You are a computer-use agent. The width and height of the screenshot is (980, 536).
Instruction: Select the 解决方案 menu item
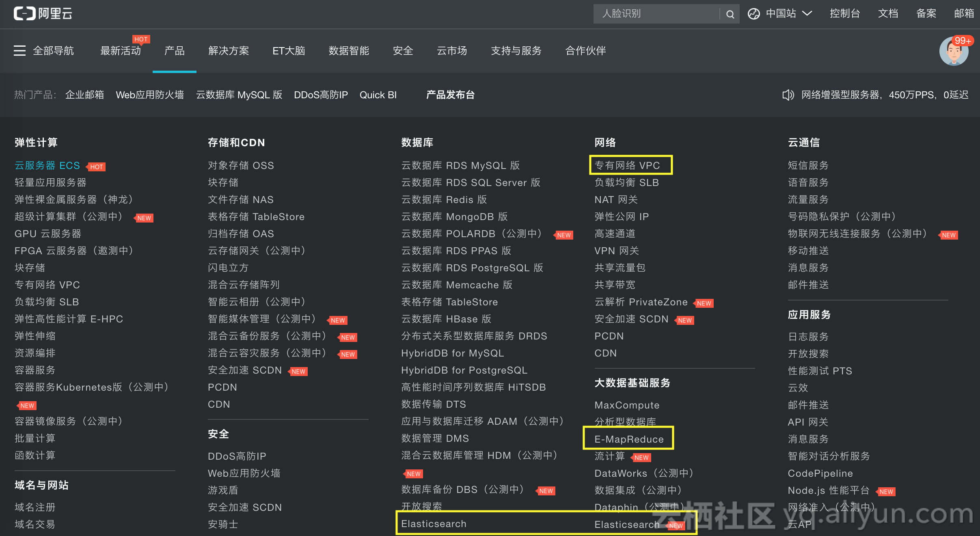229,51
